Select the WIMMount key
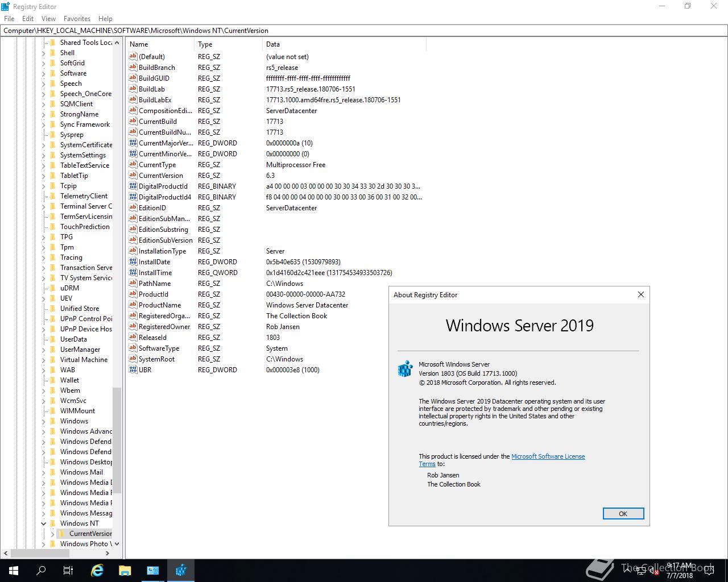Viewport: 728px width, 582px height. [77, 410]
